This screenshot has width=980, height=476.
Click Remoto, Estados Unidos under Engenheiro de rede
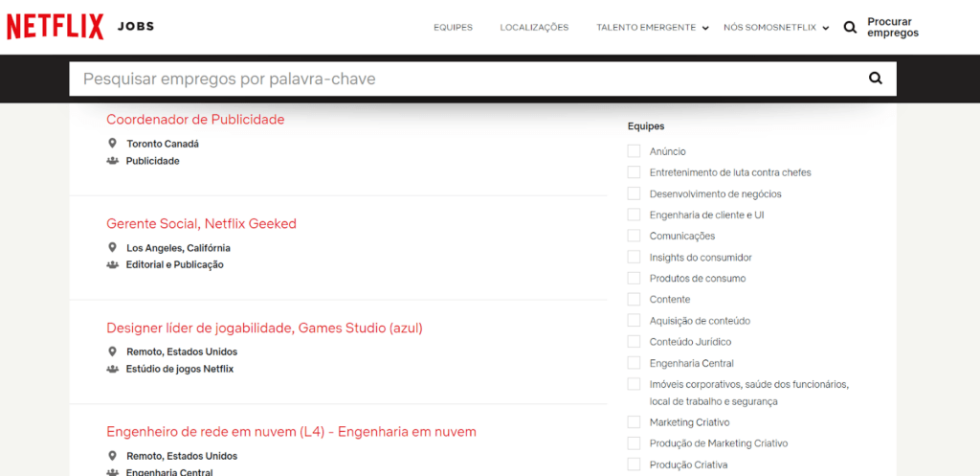(x=182, y=456)
